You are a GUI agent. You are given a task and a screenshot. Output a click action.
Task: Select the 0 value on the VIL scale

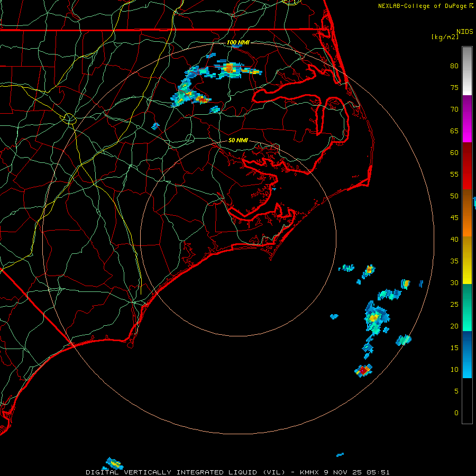[456, 413]
